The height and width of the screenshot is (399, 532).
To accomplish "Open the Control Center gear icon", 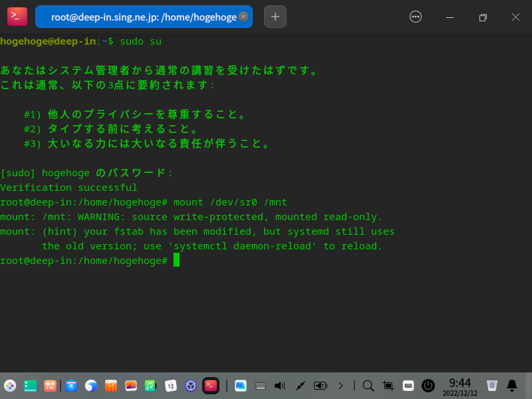I will [191, 386].
